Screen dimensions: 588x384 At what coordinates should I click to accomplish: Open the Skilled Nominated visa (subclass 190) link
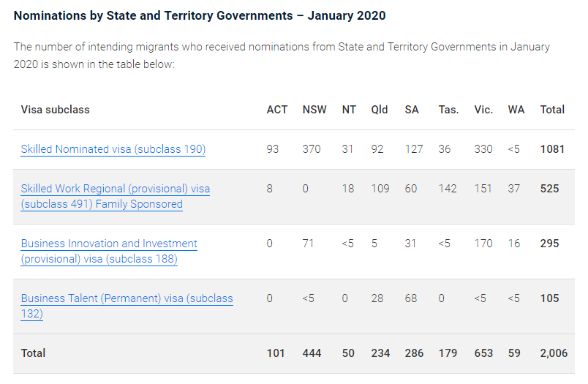113,149
